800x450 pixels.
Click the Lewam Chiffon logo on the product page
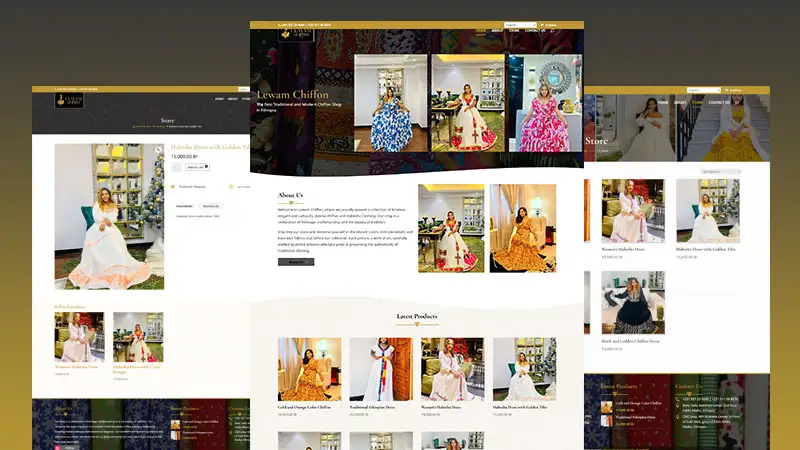point(68,101)
